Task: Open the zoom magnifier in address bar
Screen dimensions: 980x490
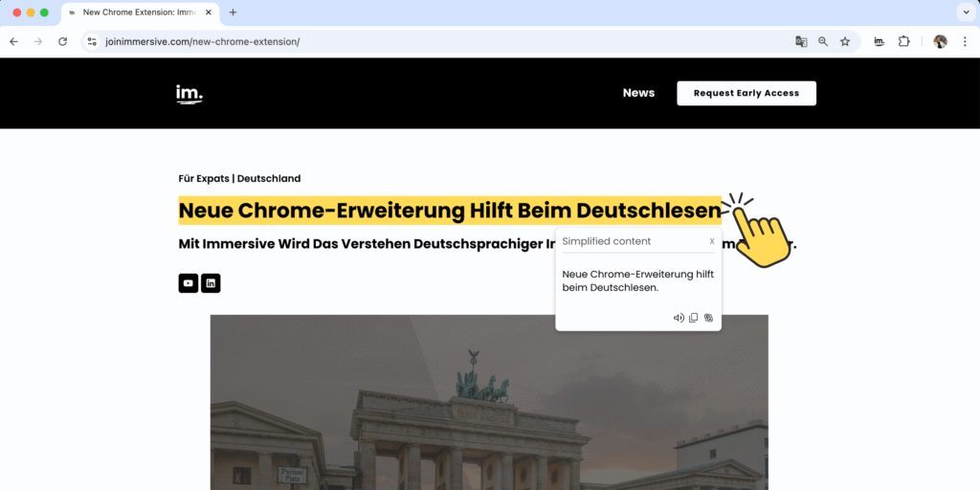Action: [823, 41]
